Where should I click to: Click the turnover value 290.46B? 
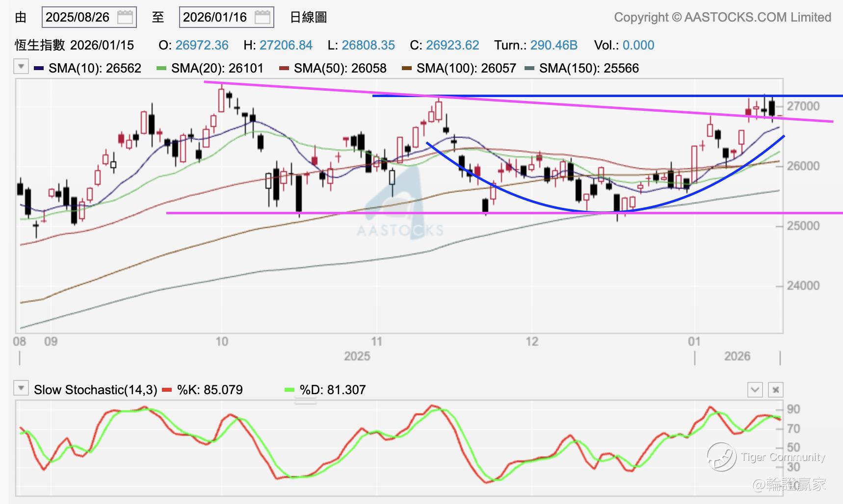point(553,45)
